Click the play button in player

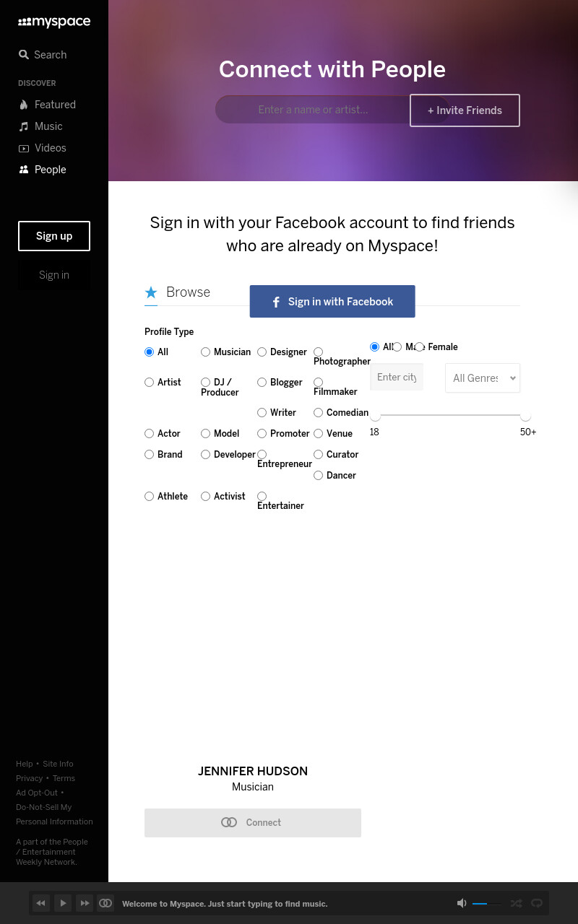pos(63,903)
